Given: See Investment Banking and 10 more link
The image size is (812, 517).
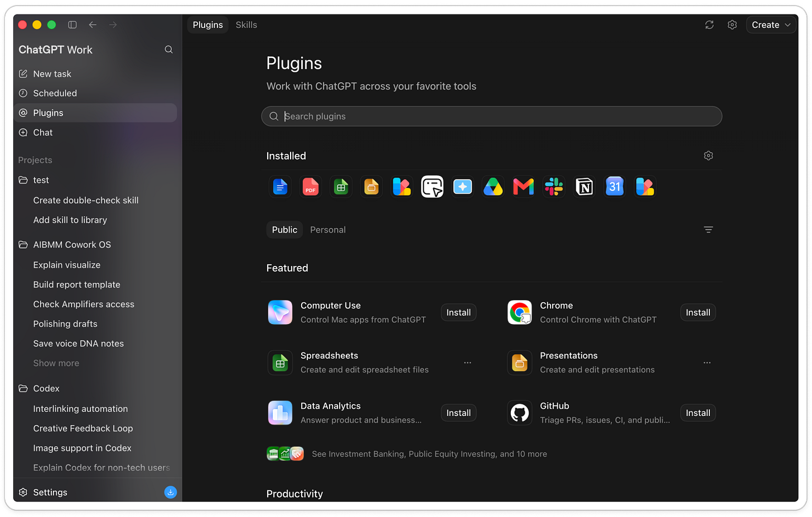Looking at the screenshot, I should pyautogui.click(x=429, y=454).
